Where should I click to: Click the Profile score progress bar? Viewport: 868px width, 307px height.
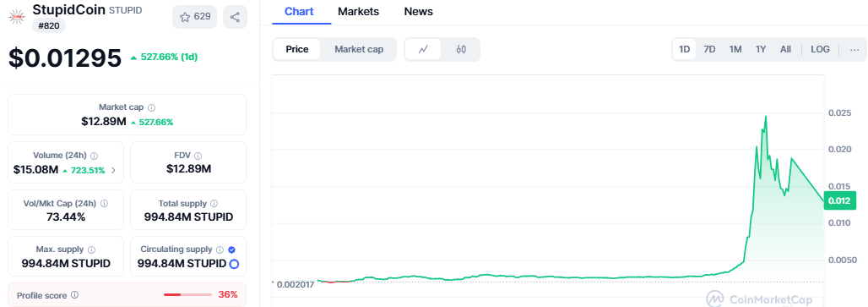[x=187, y=295]
